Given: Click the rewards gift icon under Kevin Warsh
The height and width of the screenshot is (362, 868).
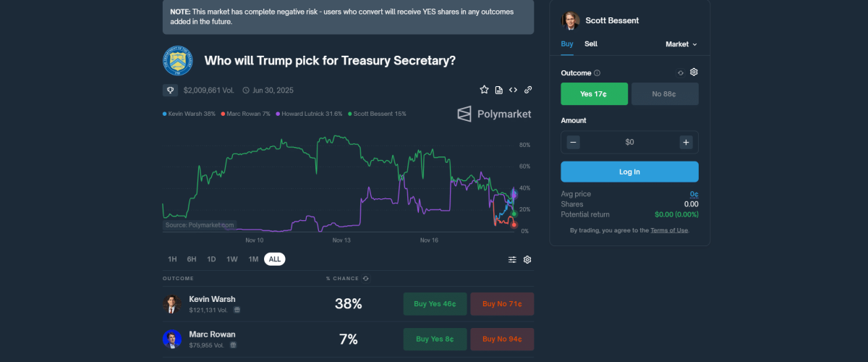Looking at the screenshot, I should tap(237, 310).
